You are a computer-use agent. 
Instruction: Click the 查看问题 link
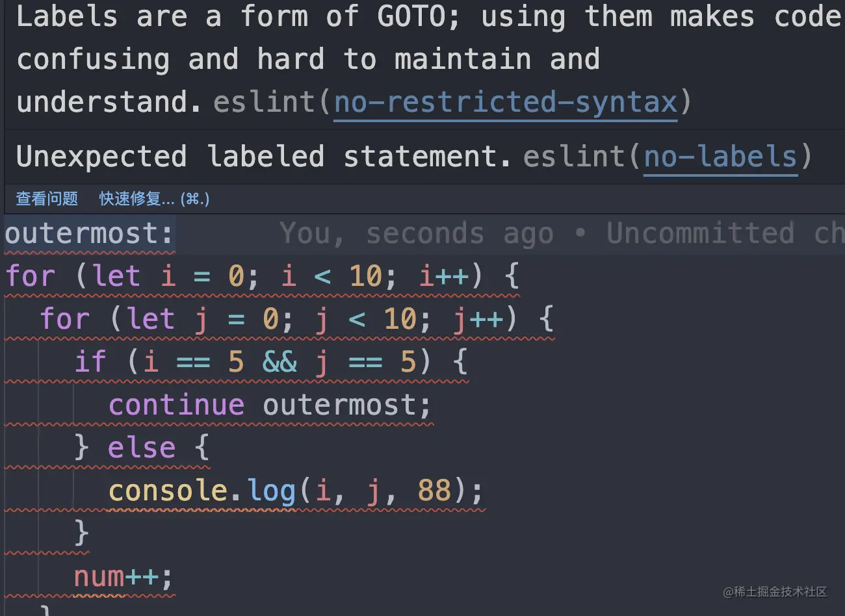[47, 199]
